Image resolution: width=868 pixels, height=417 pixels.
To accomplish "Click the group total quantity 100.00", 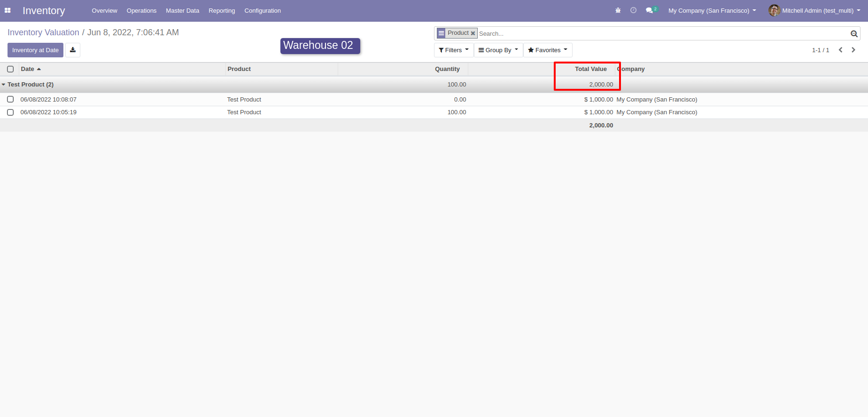I will coord(457,85).
